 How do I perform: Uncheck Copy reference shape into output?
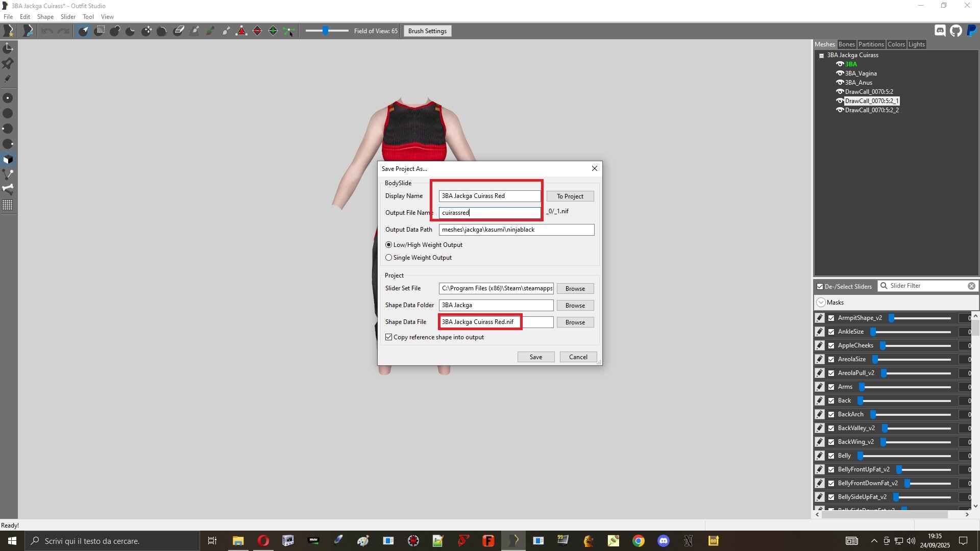click(x=389, y=337)
